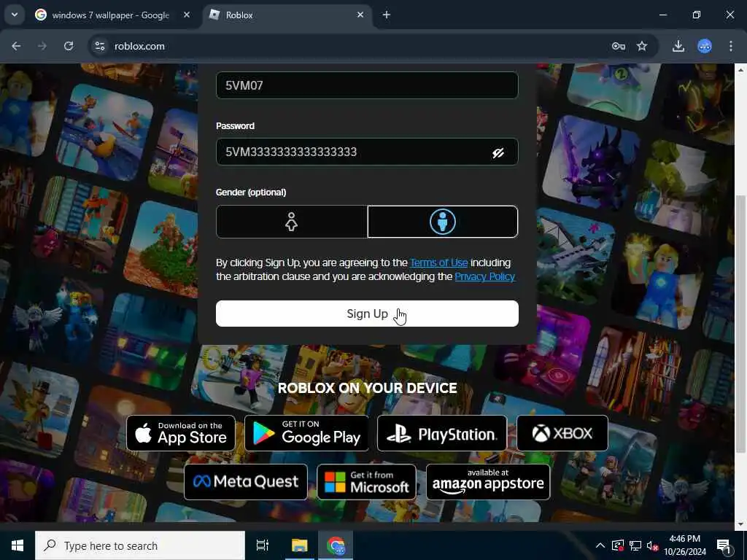
Task: Open the 4:46 PM clock and date
Action: 684,545
